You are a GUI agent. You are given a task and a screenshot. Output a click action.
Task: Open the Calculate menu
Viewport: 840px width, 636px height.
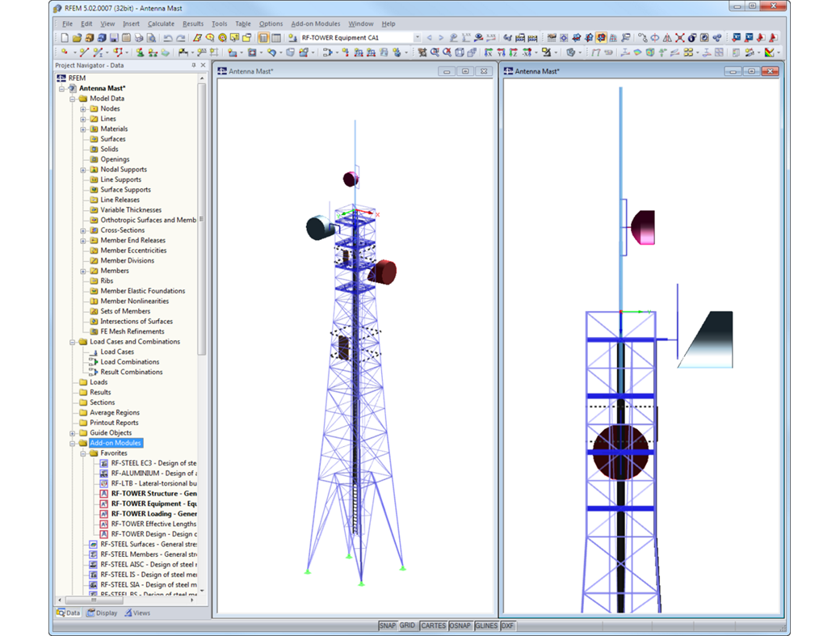point(161,23)
